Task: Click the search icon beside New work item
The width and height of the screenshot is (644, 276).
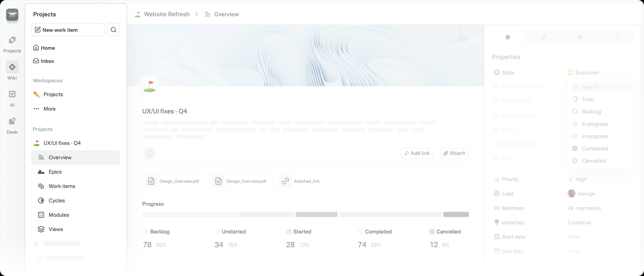Action: click(x=114, y=30)
